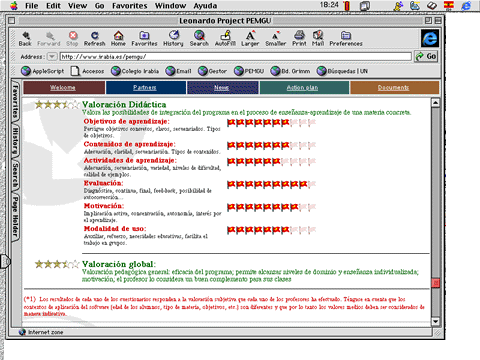The height and width of the screenshot is (360, 480).
Task: Click the scrollbar down arrow
Action: [x=435, y=321]
